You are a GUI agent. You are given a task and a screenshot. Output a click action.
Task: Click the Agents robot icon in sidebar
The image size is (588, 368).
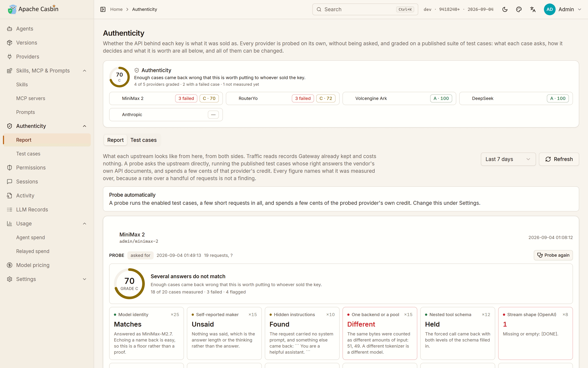(10, 29)
